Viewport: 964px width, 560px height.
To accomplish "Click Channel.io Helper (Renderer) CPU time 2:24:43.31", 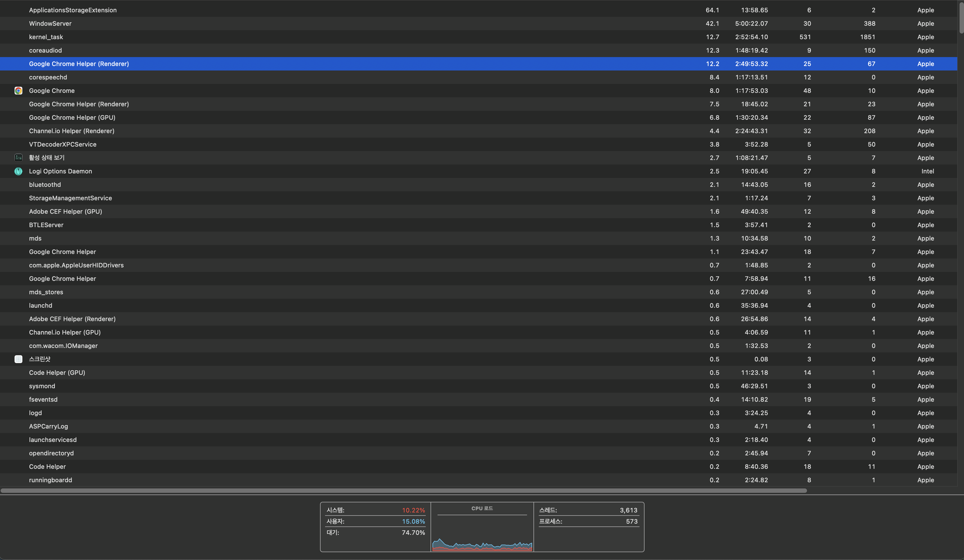I will 751,131.
